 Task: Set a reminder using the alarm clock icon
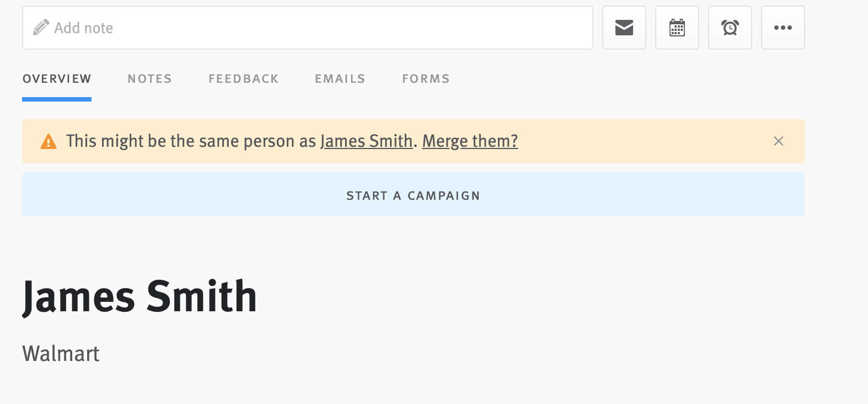click(x=730, y=28)
